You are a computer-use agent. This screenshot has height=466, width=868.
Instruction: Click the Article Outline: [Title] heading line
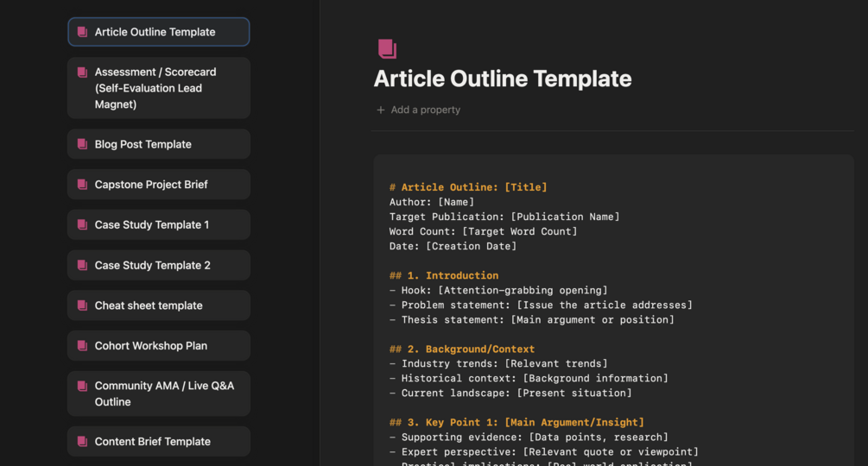coord(468,187)
